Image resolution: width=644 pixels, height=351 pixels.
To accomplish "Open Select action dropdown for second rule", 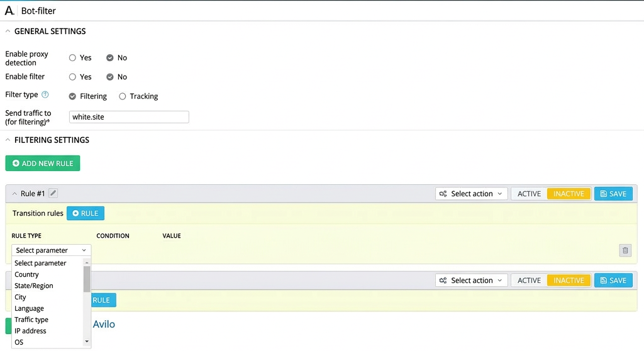I will [x=471, y=281].
